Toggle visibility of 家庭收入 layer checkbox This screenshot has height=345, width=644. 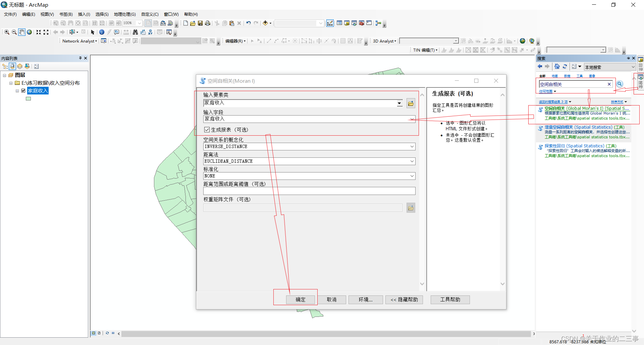point(23,90)
